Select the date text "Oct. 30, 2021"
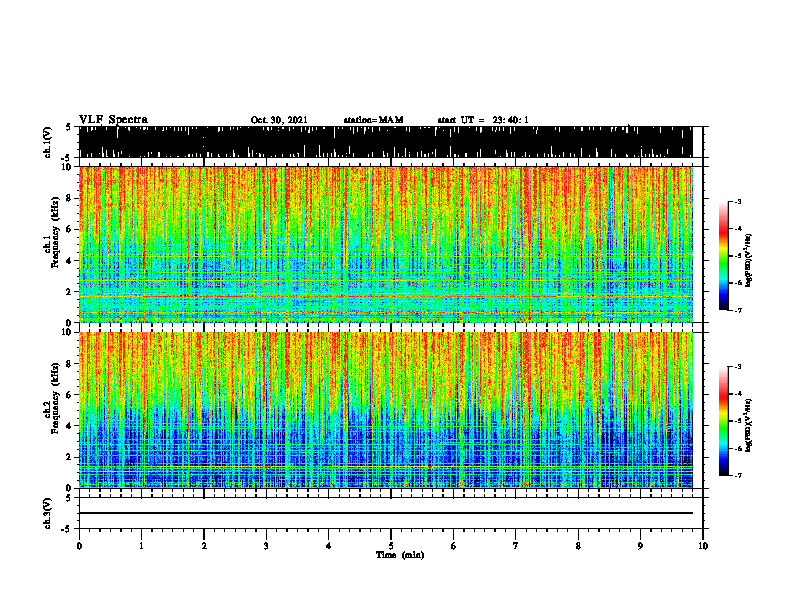Screen dimensions: 792x612 coord(279,120)
